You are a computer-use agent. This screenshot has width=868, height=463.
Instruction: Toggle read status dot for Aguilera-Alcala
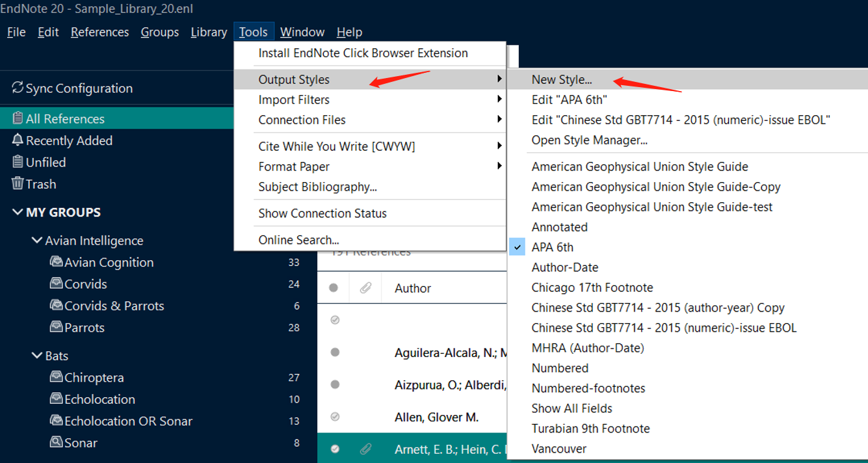[335, 352]
